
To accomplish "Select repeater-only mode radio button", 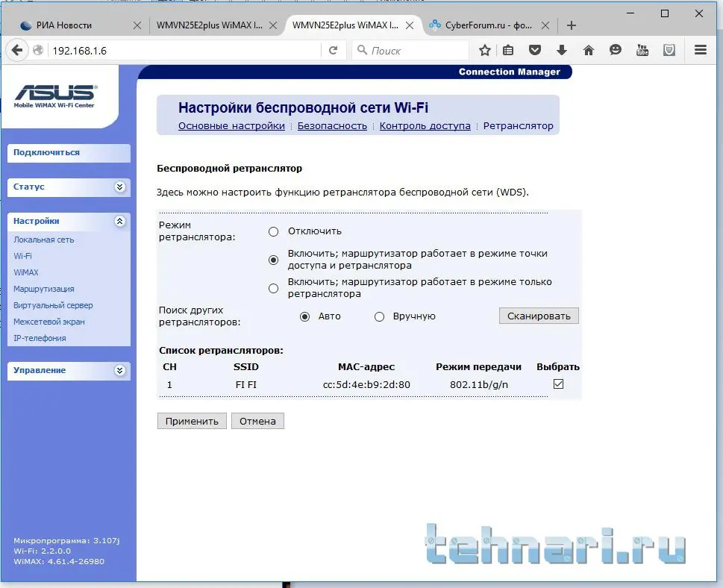I will tap(273, 288).
